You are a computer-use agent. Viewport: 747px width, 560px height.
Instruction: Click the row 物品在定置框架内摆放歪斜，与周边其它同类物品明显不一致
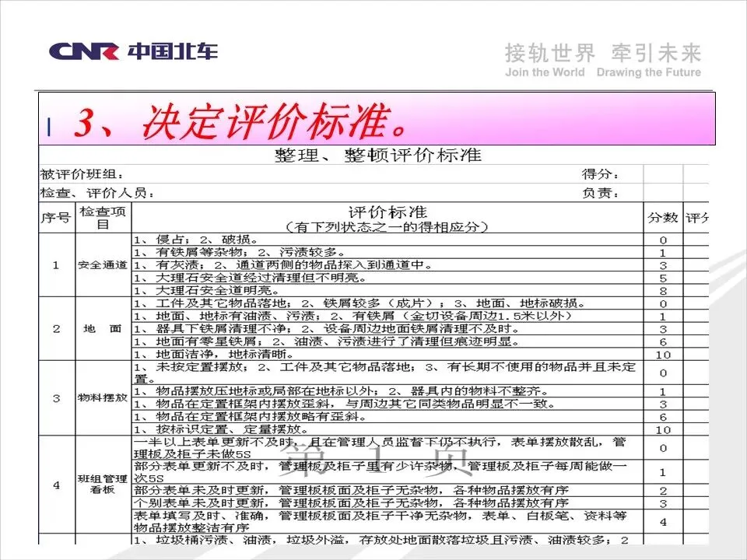(x=388, y=404)
